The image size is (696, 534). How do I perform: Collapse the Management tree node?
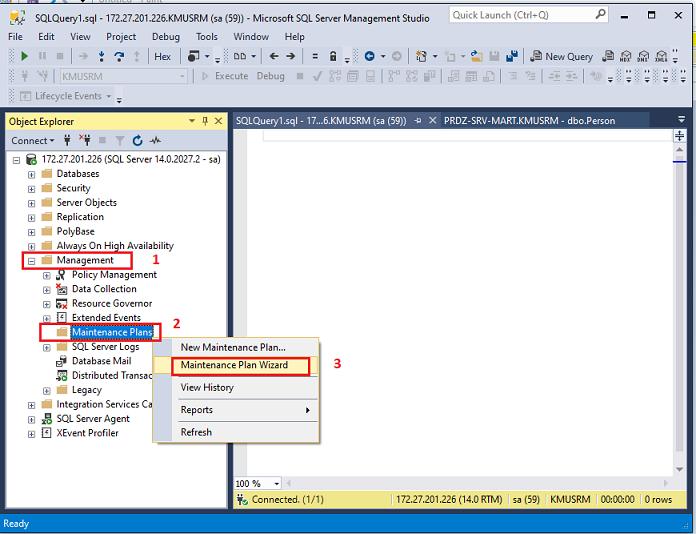pos(31,260)
